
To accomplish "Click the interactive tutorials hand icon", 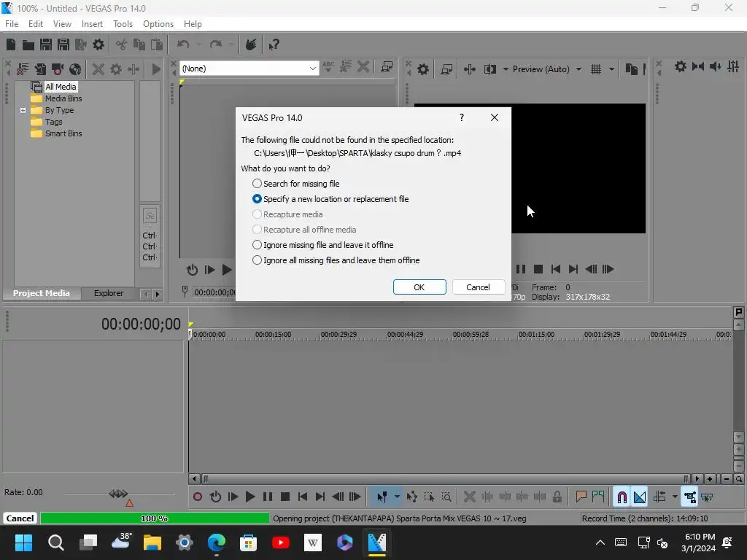I will point(251,44).
